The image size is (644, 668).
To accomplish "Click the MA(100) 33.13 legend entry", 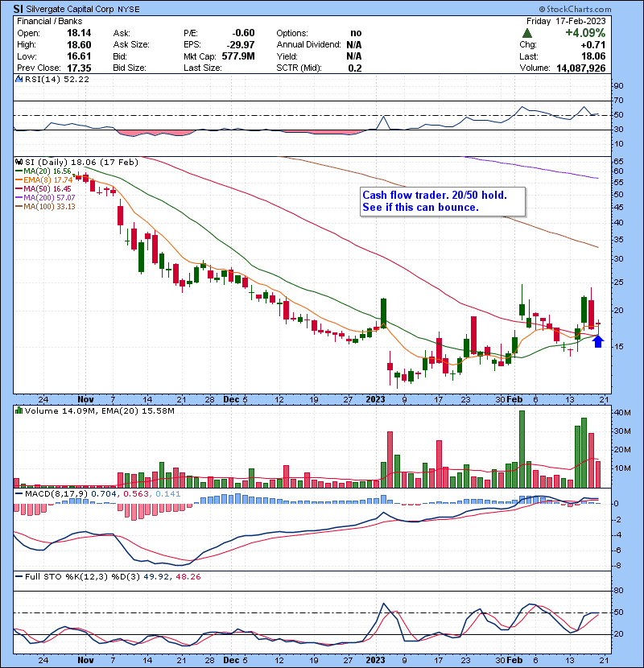I will click(x=45, y=207).
